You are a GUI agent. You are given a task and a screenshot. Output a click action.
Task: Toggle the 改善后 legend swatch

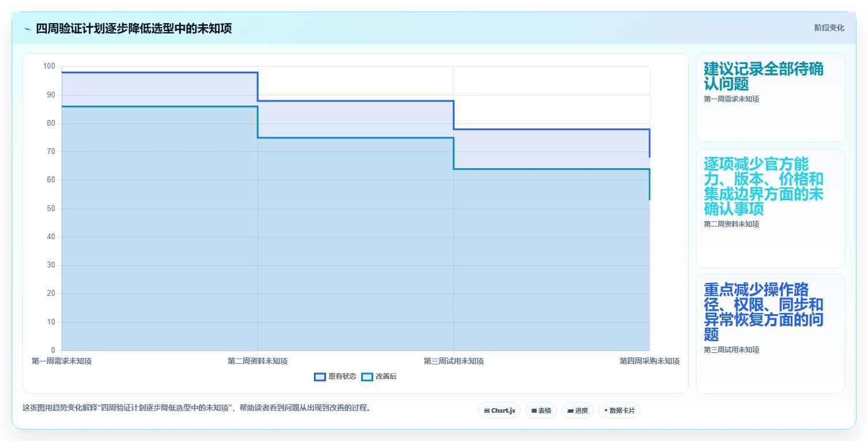coord(367,377)
